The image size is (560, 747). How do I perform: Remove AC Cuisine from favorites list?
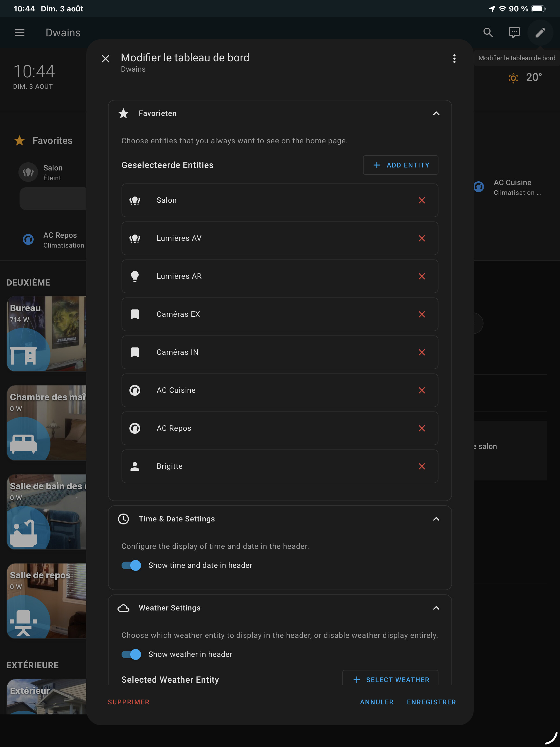point(422,390)
